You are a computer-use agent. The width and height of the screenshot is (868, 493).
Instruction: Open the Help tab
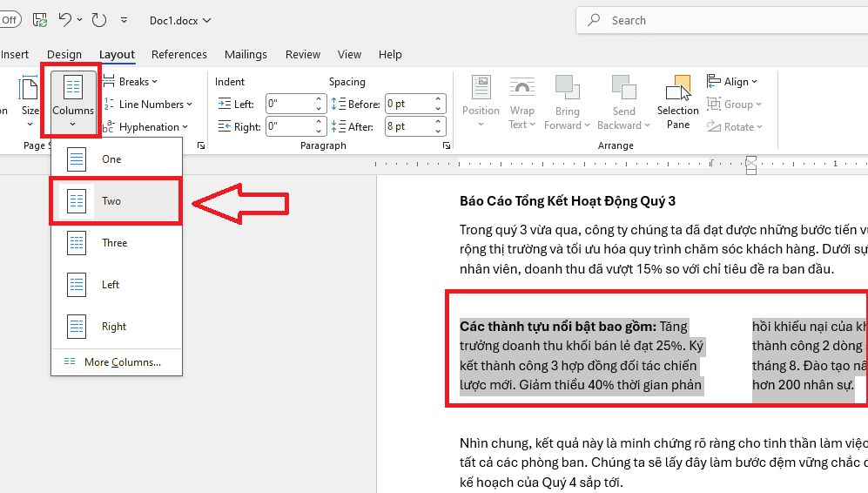(x=390, y=54)
